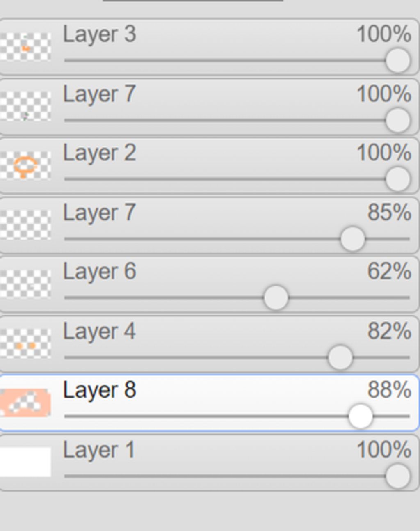This screenshot has height=531, width=420.
Task: Select thumbnail of Layer 7 at 100% opacity
Action: (25, 106)
